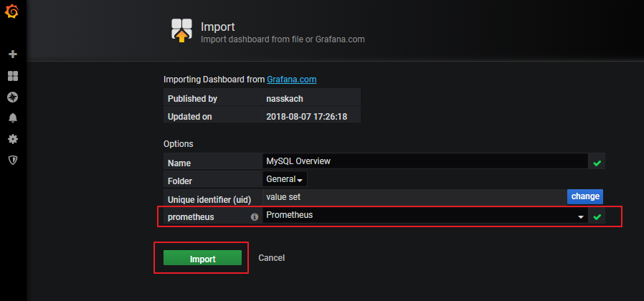Open the Grafana home logo
The height and width of the screenshot is (301, 644).
tap(11, 11)
